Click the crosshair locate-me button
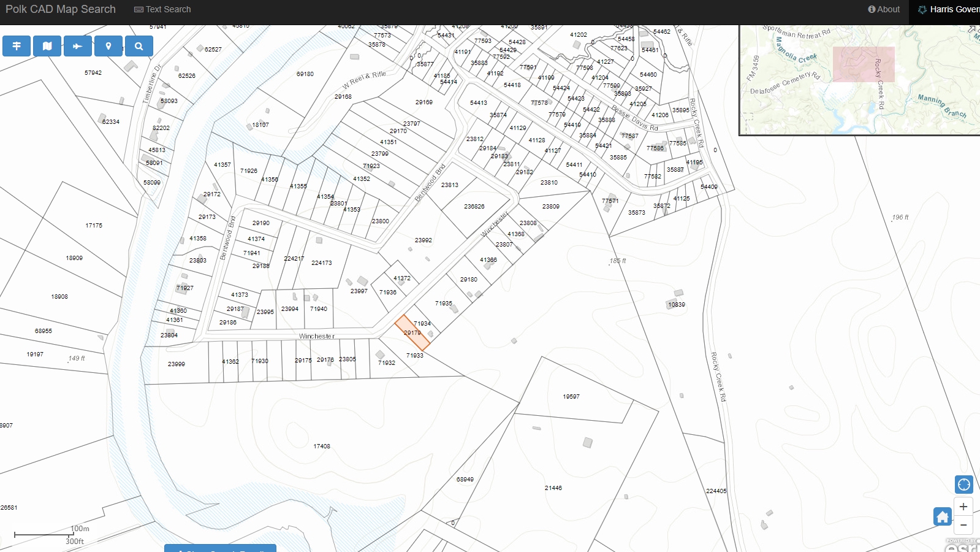 (963, 485)
